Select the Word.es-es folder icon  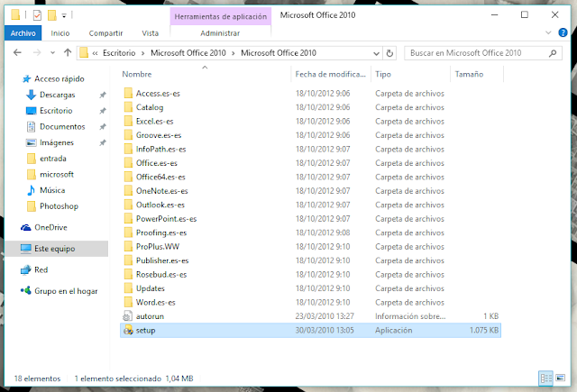pyautogui.click(x=128, y=302)
